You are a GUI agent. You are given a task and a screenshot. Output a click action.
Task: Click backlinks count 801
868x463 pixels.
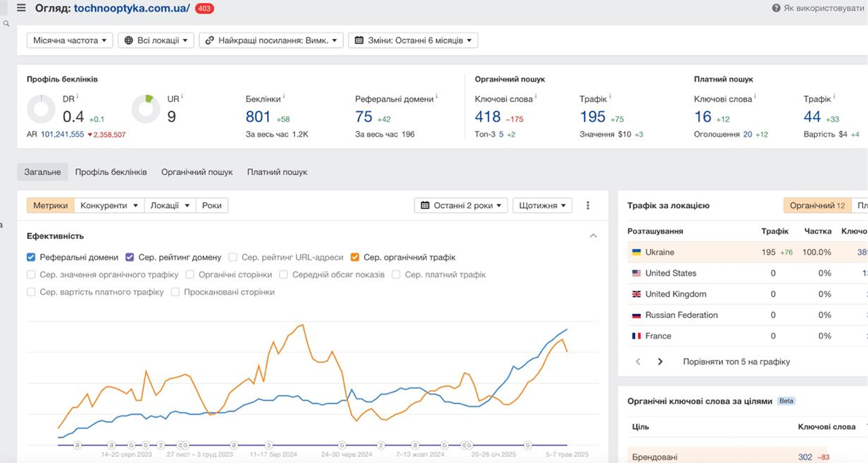(258, 117)
